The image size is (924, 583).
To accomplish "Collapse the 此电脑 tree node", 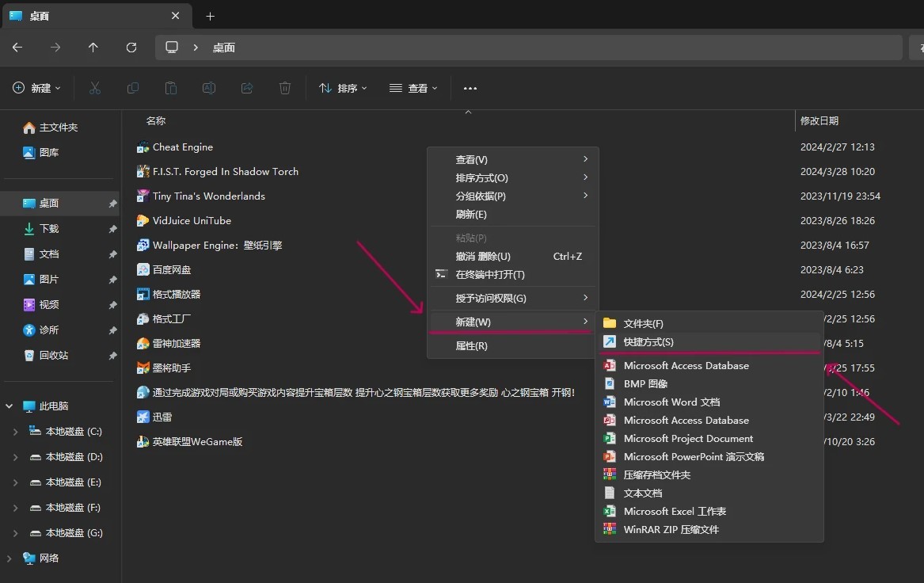I will pos(10,406).
